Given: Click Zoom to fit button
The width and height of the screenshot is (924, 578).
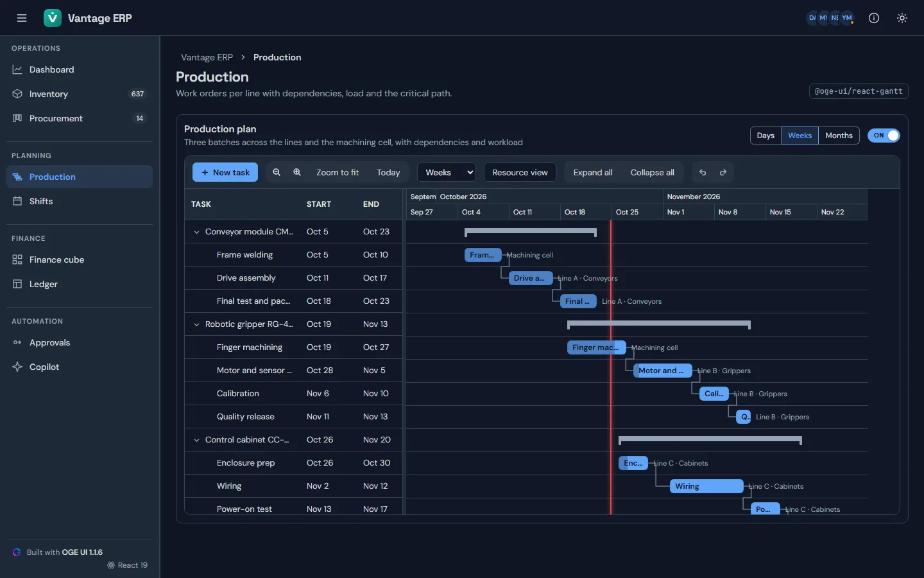Looking at the screenshot, I should point(338,172).
